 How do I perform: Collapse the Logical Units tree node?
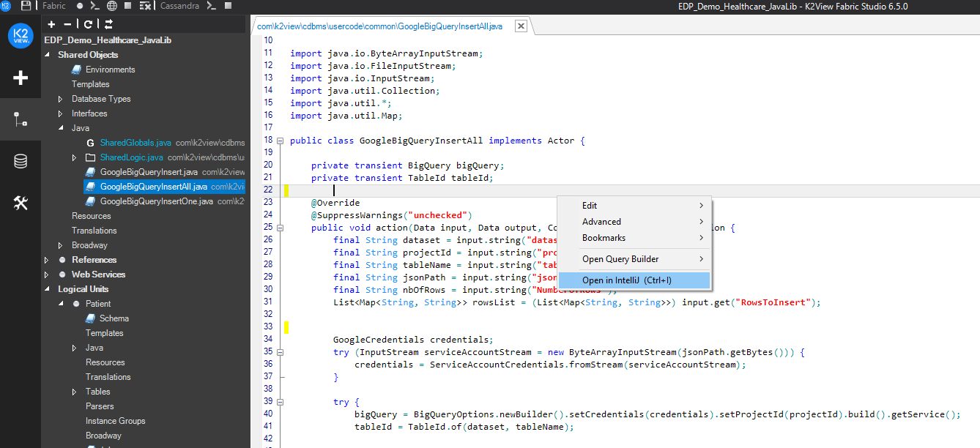click(x=48, y=289)
